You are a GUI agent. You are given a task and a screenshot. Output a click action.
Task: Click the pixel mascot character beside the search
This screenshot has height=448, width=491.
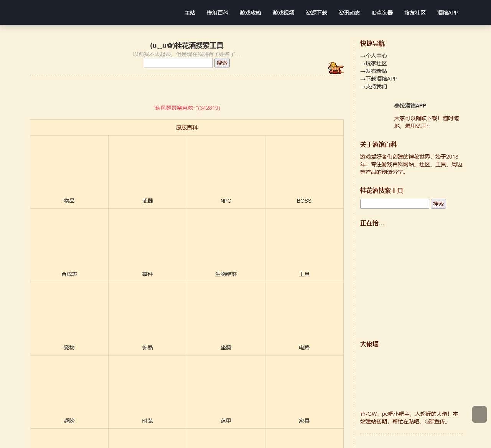click(336, 68)
